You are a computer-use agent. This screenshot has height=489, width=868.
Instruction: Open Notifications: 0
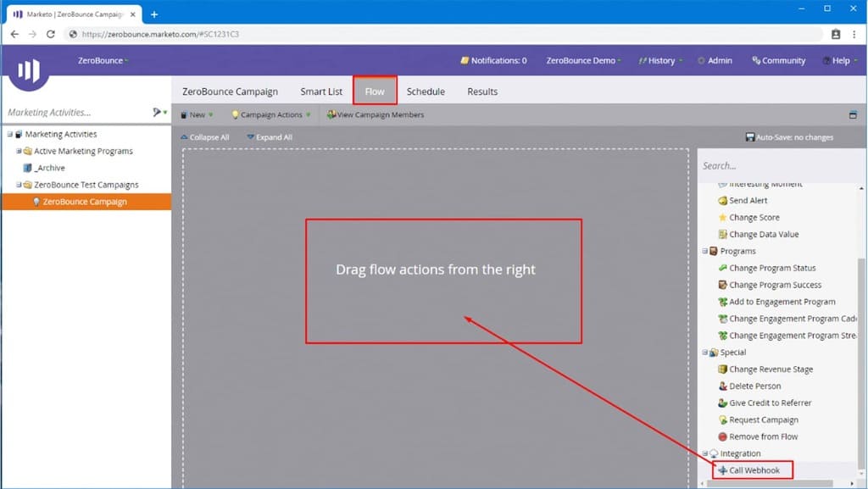[x=494, y=61]
